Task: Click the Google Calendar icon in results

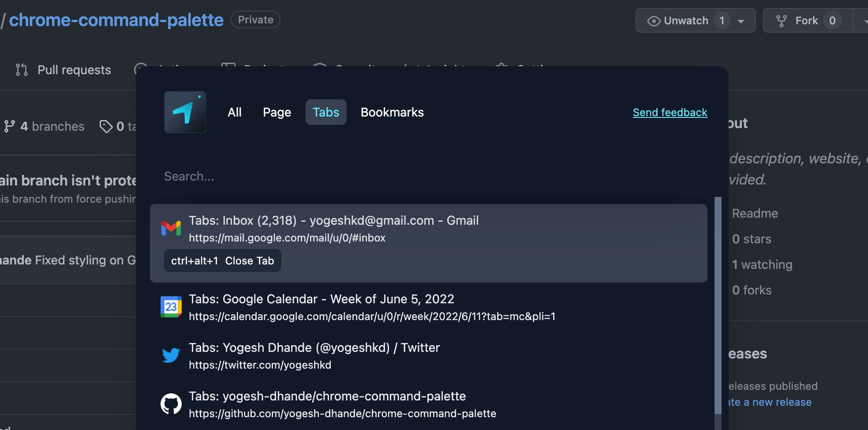Action: (171, 307)
